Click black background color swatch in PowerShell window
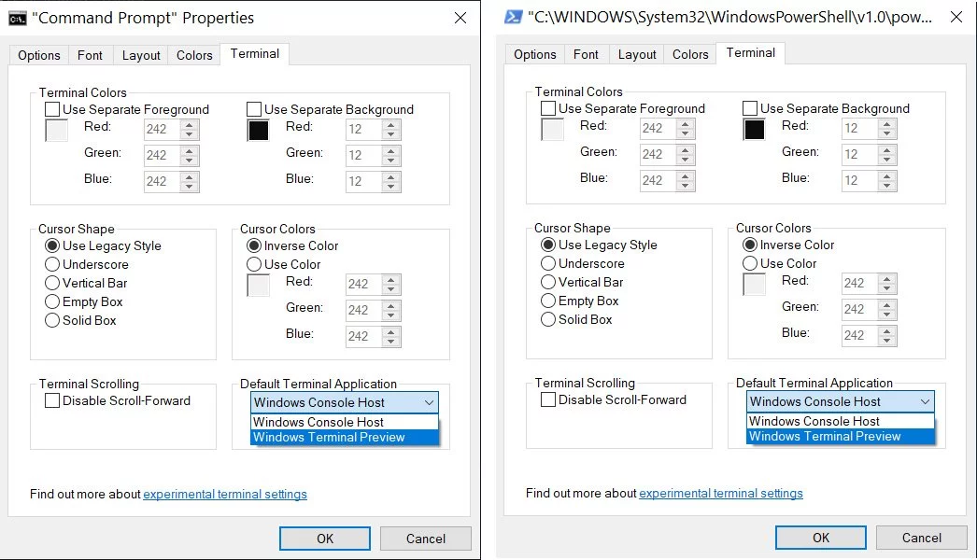The width and height of the screenshot is (977, 560). [754, 130]
